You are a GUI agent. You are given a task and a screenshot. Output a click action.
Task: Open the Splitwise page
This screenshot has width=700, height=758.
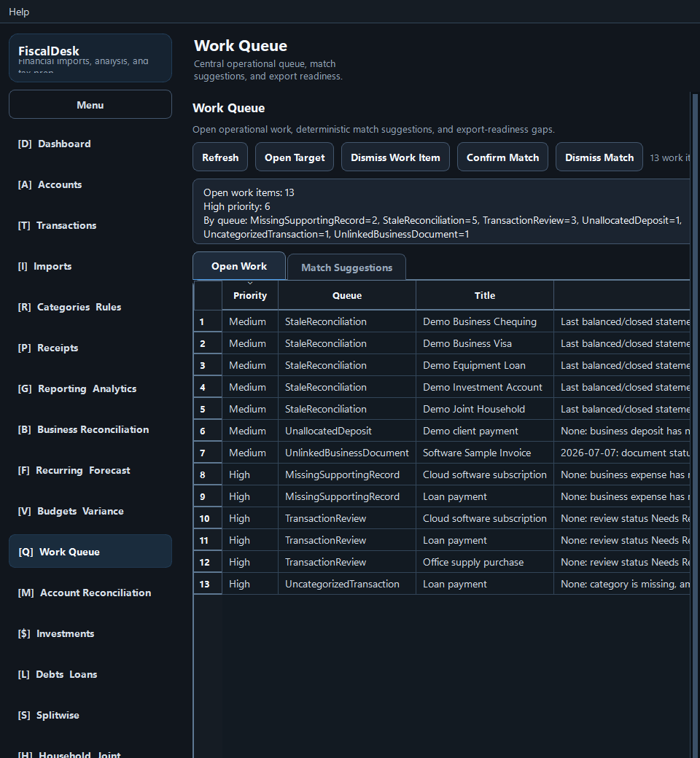point(90,716)
